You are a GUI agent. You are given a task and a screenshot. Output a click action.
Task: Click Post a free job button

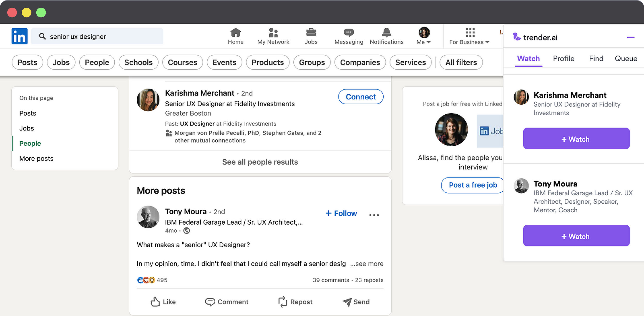point(472,185)
